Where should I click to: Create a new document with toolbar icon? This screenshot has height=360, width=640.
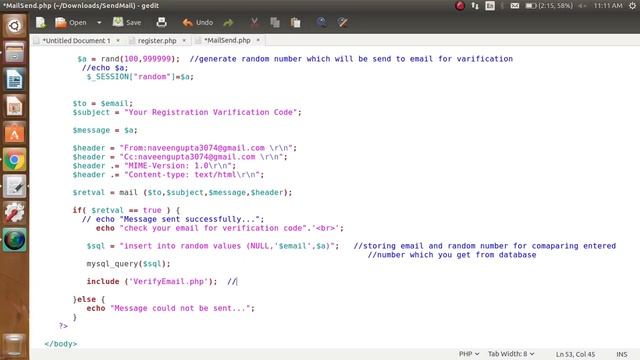click(x=40, y=22)
